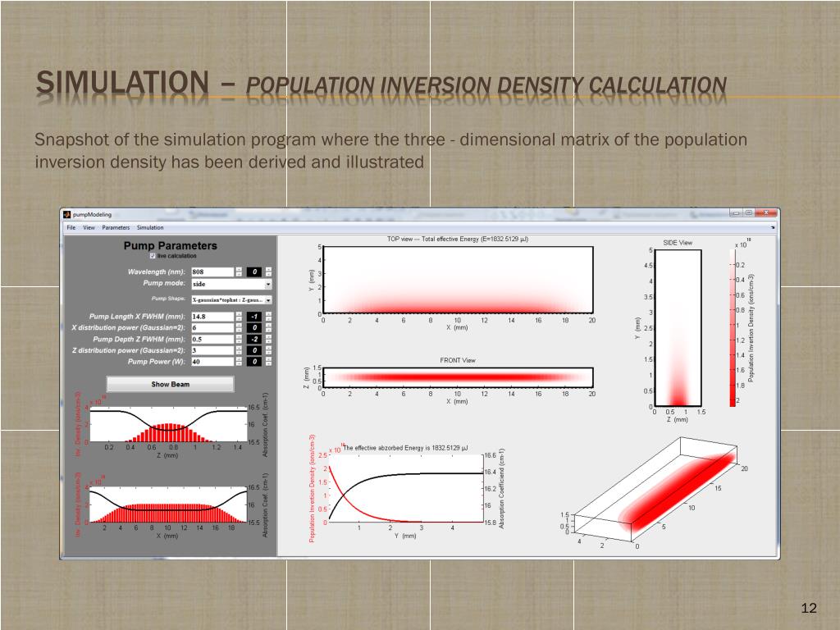Image resolution: width=840 pixels, height=630 pixels.
Task: Click the toolbar dock arrow at menu bar end
Action: pyautogui.click(x=773, y=228)
